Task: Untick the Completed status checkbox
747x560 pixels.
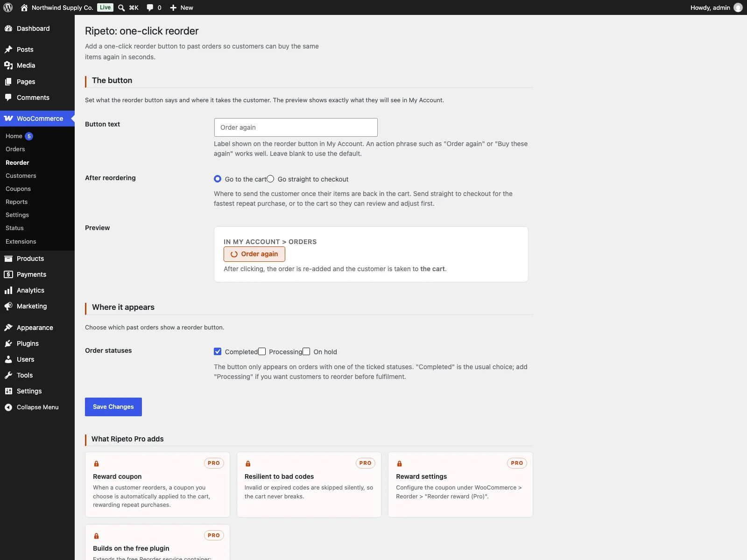Action: pyautogui.click(x=218, y=351)
